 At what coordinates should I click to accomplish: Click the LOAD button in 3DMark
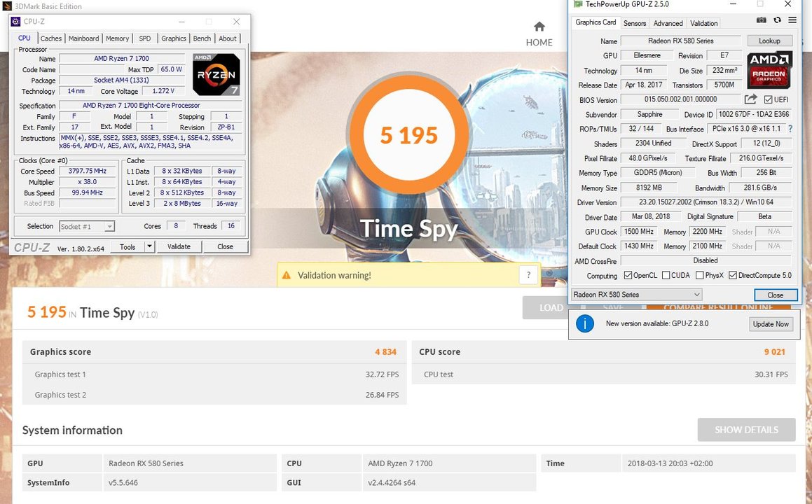pyautogui.click(x=546, y=307)
